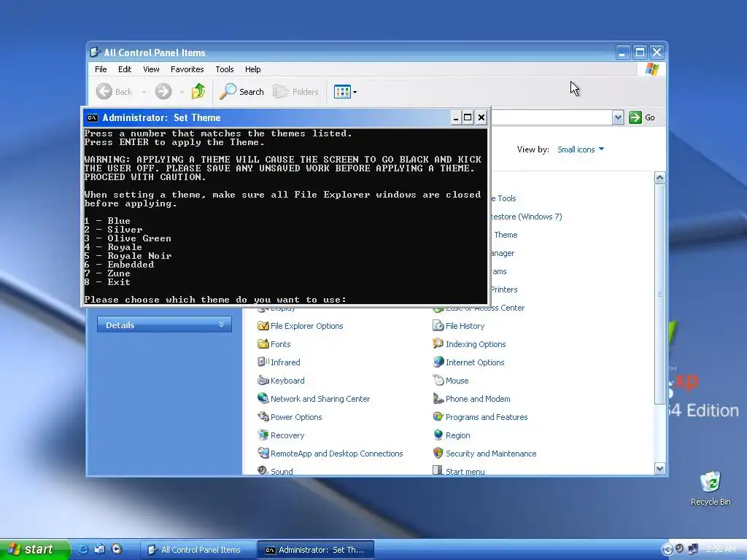Click the Go button next to address bar
This screenshot has width=747, height=560.
[x=642, y=117]
